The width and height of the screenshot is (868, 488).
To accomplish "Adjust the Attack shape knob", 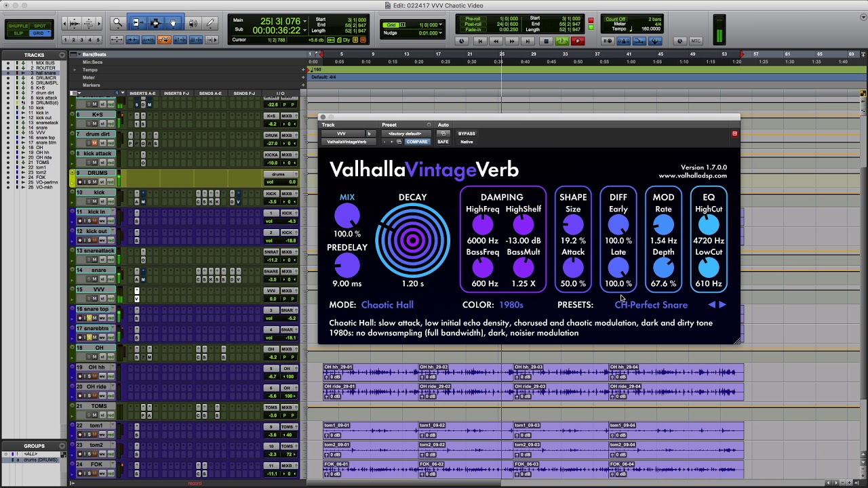I will tap(573, 268).
